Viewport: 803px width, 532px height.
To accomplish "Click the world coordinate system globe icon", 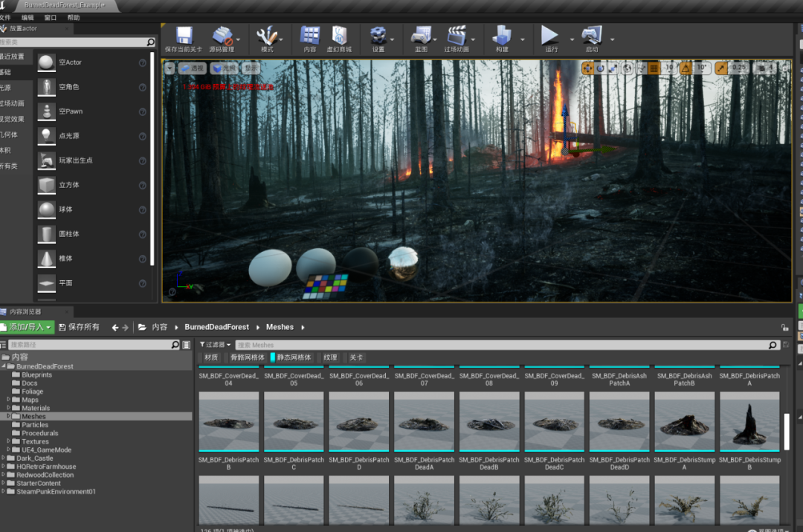I will point(628,68).
